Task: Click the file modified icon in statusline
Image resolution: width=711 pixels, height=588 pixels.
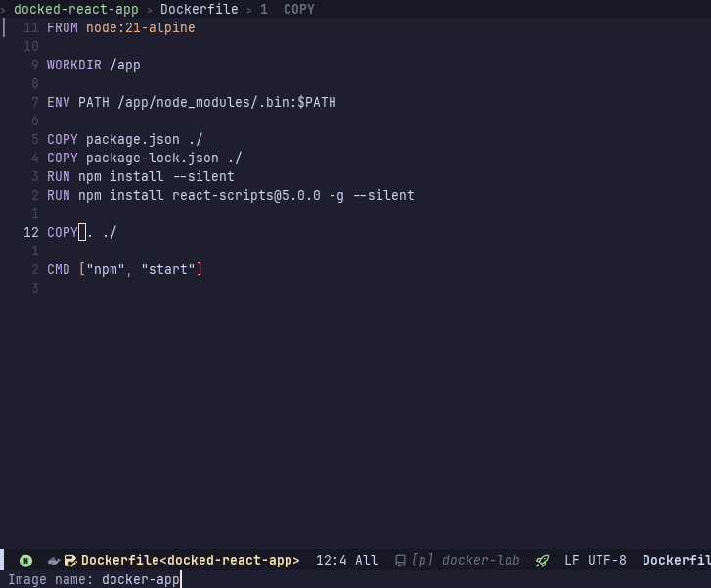Action: point(70,561)
